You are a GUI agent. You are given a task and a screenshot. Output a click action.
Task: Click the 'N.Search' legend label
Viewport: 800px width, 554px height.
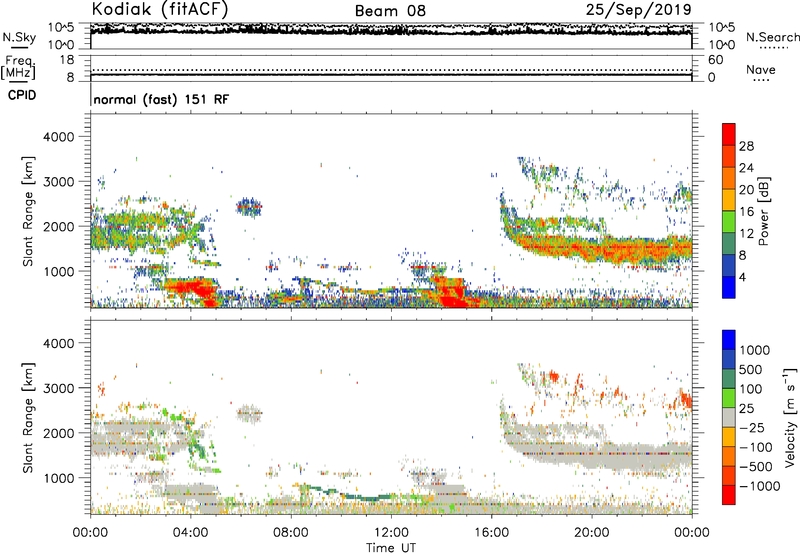[x=772, y=37]
